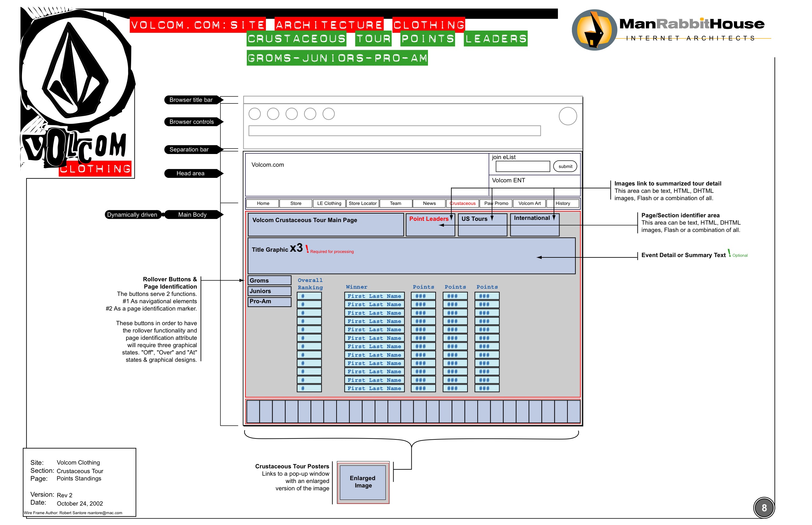
Task: Click the page number 8 badge
Action: click(x=764, y=507)
